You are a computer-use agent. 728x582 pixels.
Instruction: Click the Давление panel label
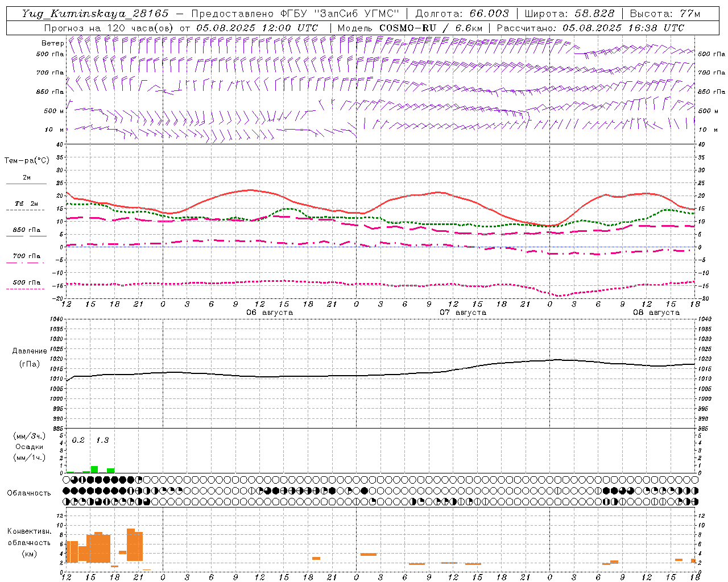click(30, 351)
